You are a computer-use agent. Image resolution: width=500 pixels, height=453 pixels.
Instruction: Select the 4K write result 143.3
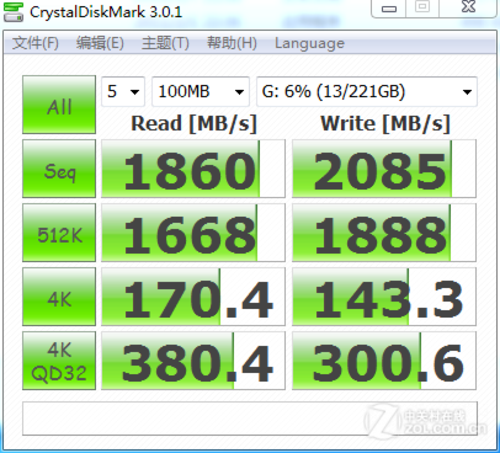coord(384,297)
